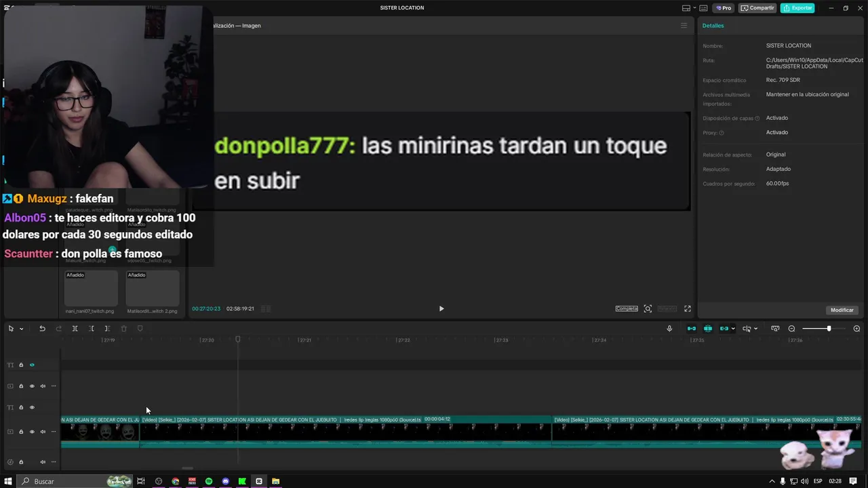
Task: Toggle clip linkage button
Action: coord(724,329)
